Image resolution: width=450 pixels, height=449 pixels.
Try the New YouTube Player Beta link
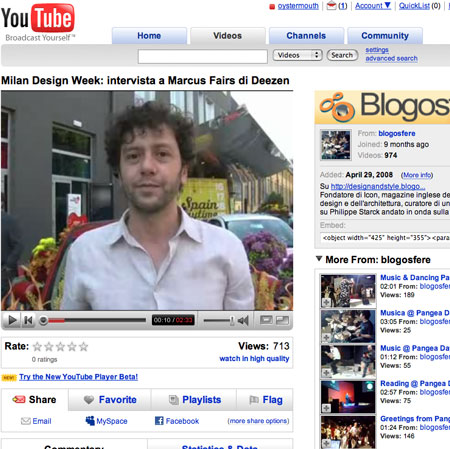click(x=78, y=377)
